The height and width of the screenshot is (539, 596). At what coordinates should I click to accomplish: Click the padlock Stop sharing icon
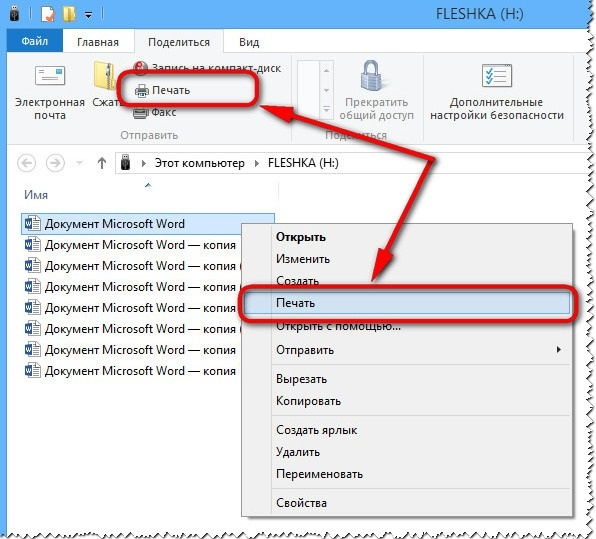point(371,75)
